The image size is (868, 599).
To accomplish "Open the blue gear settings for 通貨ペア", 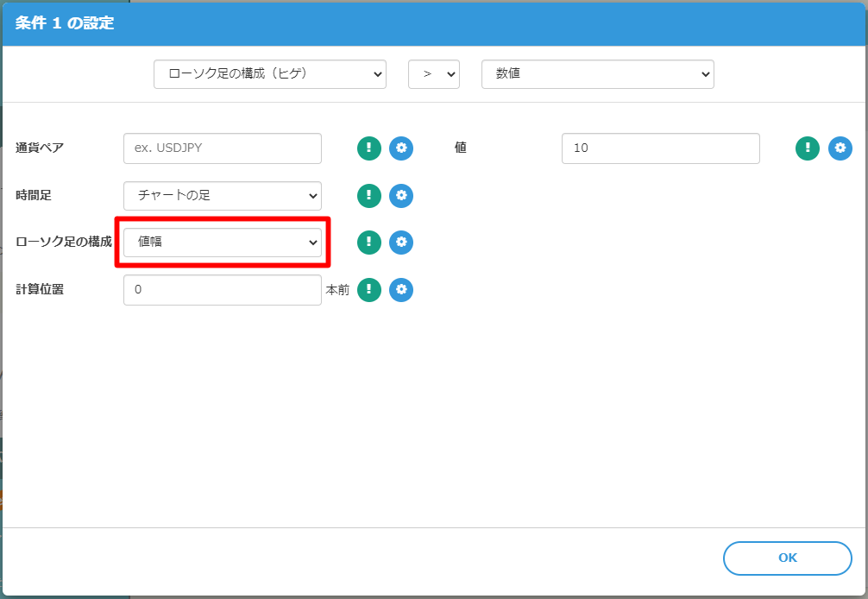I will coord(401,148).
